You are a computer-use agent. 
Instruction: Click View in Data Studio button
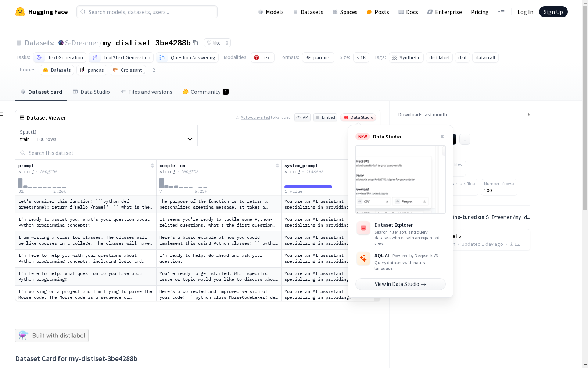pos(401,284)
